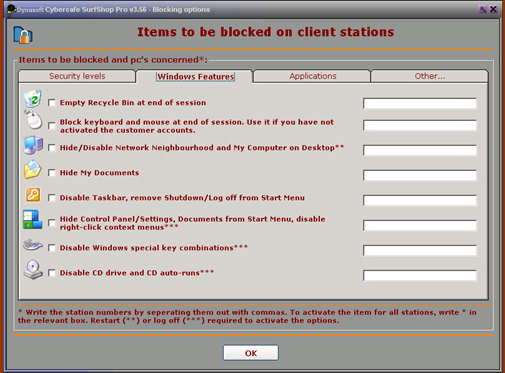Toggle Disable CD drive and CD auto-runs
This screenshot has height=373, width=505.
pyautogui.click(x=52, y=273)
